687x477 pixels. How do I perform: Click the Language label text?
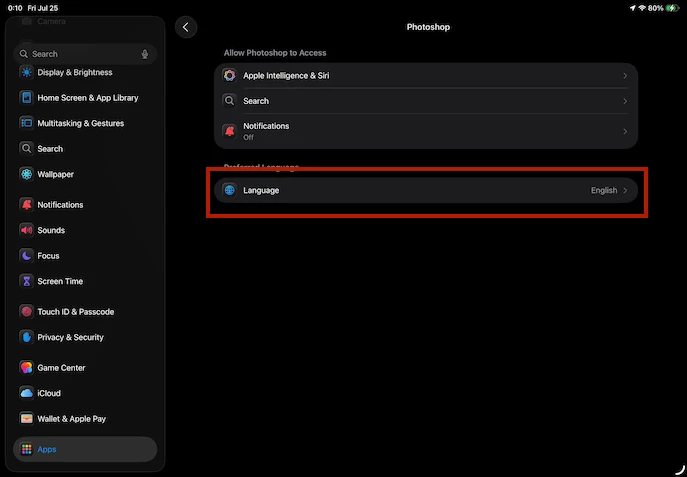coord(261,190)
